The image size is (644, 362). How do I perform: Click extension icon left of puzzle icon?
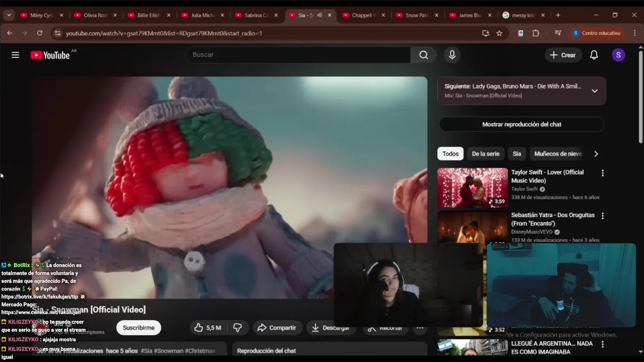[x=521, y=33]
